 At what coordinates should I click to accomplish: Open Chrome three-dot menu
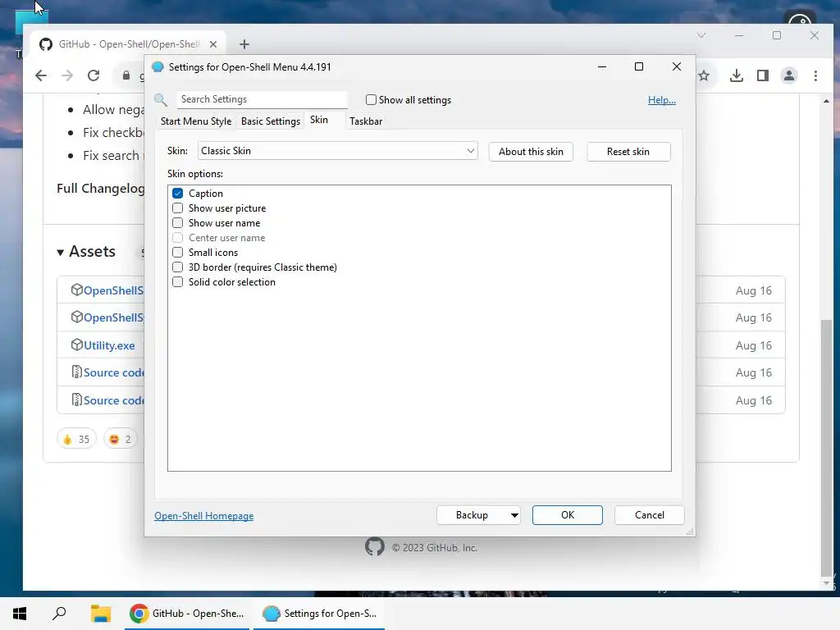point(815,76)
